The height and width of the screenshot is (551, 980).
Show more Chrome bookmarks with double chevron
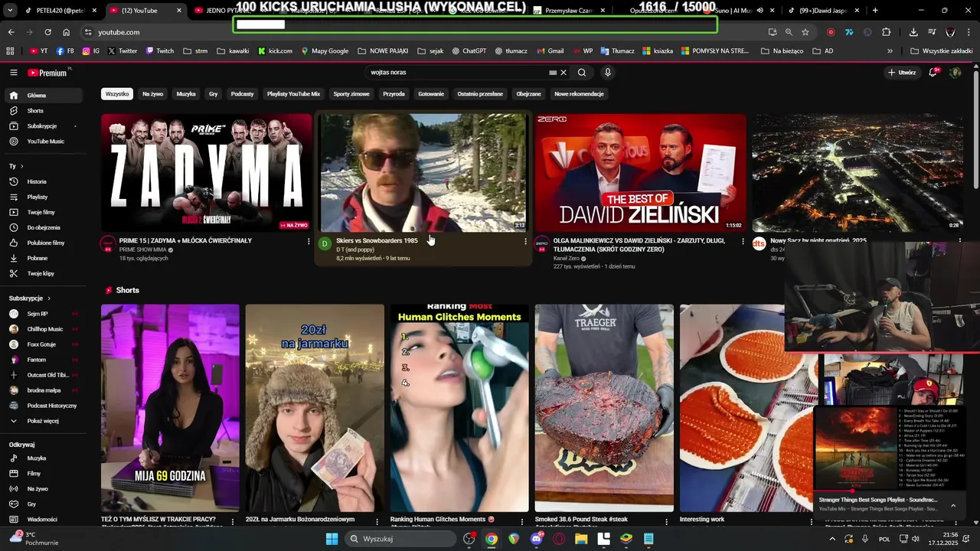(890, 51)
